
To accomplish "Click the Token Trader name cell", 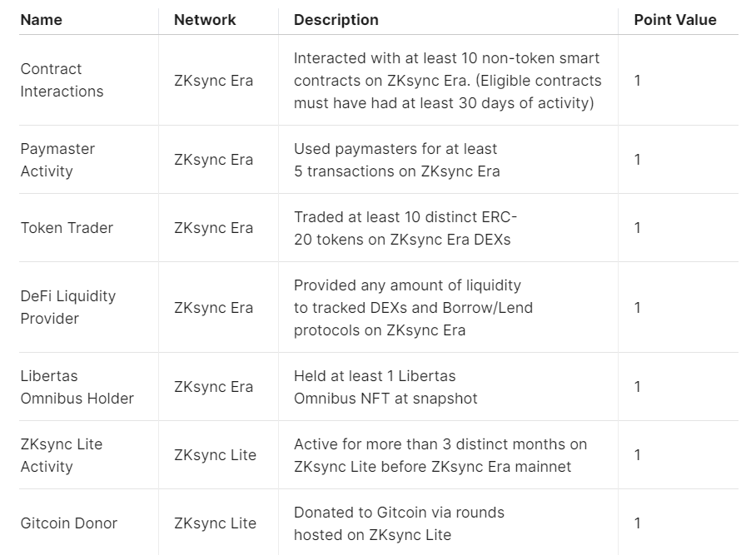I will [x=67, y=228].
